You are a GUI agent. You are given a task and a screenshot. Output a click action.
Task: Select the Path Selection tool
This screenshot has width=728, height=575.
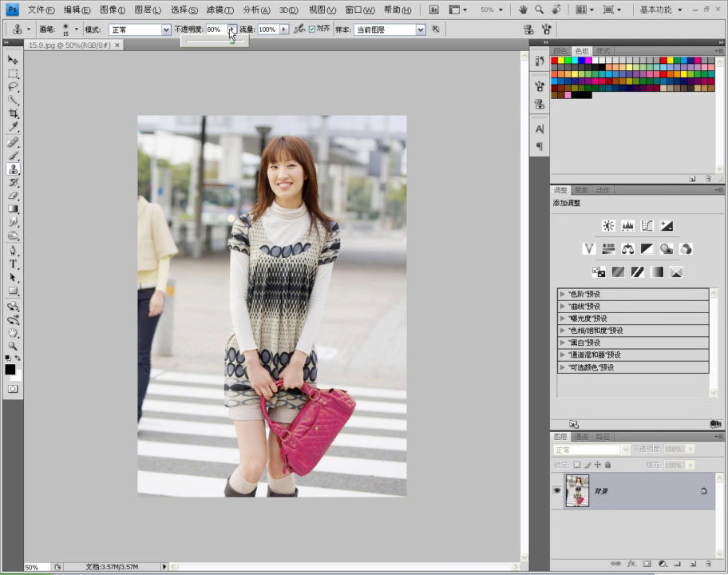tap(13, 278)
